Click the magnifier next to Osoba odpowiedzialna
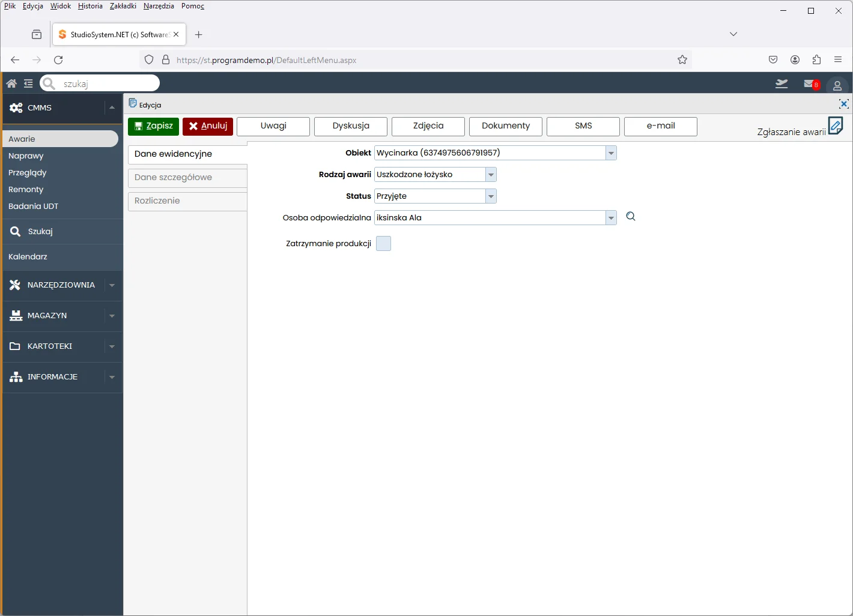853x616 pixels. pos(631,217)
